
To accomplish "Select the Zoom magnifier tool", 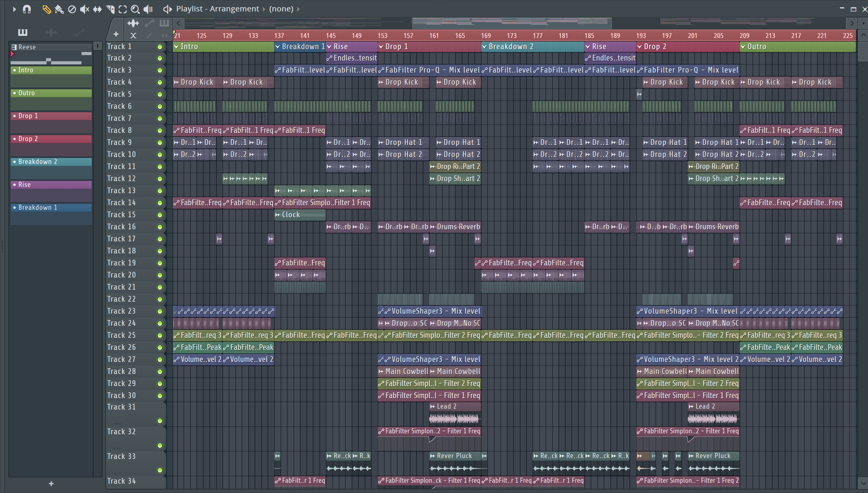I will pos(135,9).
